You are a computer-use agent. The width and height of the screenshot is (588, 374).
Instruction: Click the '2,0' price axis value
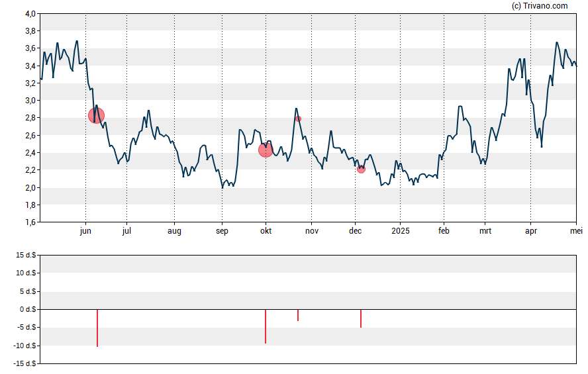click(x=30, y=187)
